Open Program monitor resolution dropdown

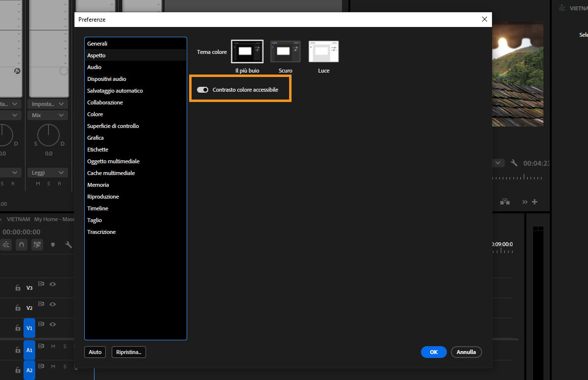[x=498, y=163]
